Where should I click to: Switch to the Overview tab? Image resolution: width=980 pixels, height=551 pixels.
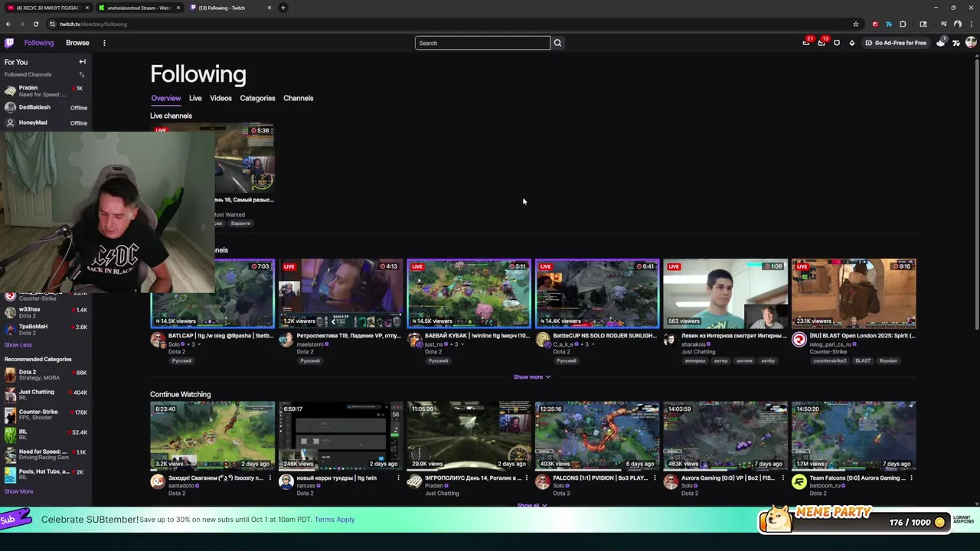pos(165,98)
